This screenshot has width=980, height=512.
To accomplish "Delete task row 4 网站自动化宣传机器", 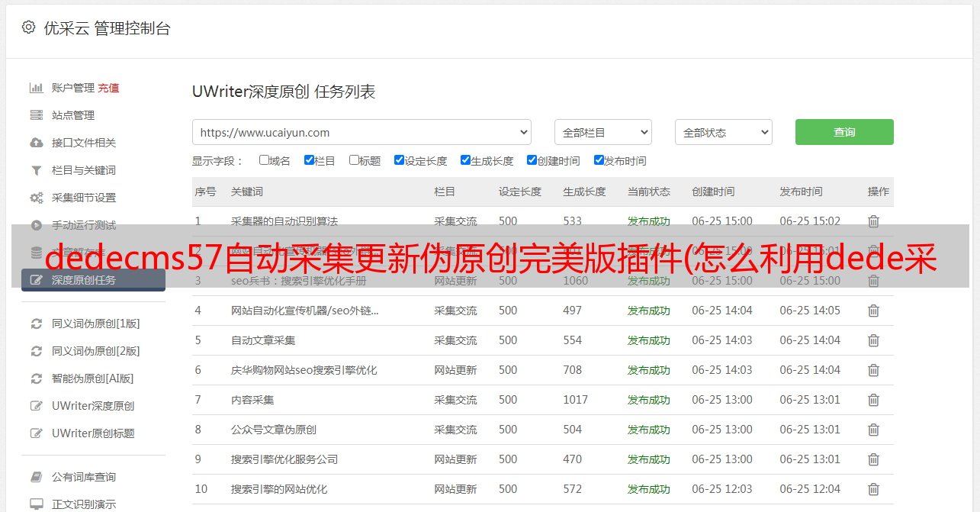I will pyautogui.click(x=873, y=311).
